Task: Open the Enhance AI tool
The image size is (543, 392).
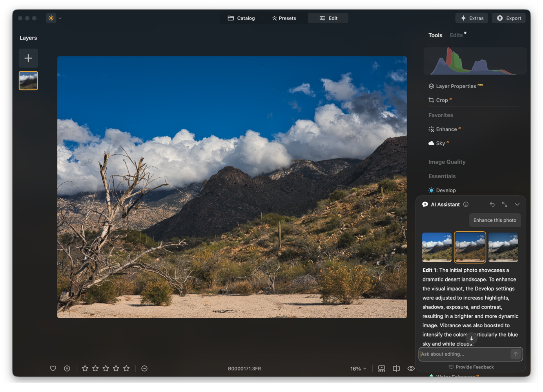Action: (446, 129)
